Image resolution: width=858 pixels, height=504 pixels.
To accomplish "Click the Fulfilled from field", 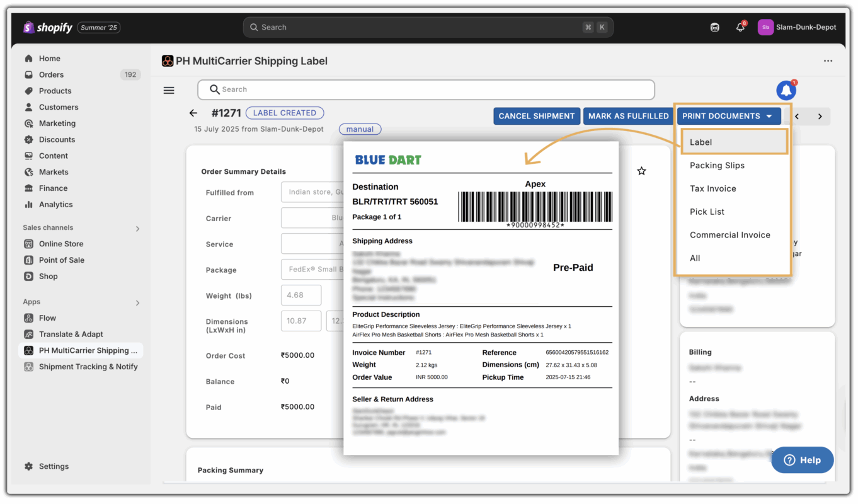I will click(312, 192).
